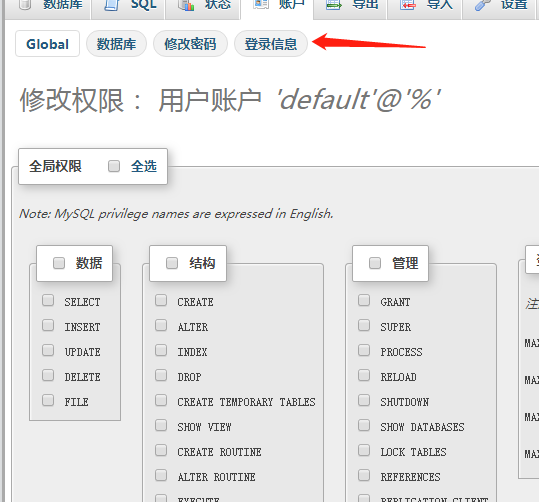Tick the 全选 global privileges checkbox

tap(114, 166)
